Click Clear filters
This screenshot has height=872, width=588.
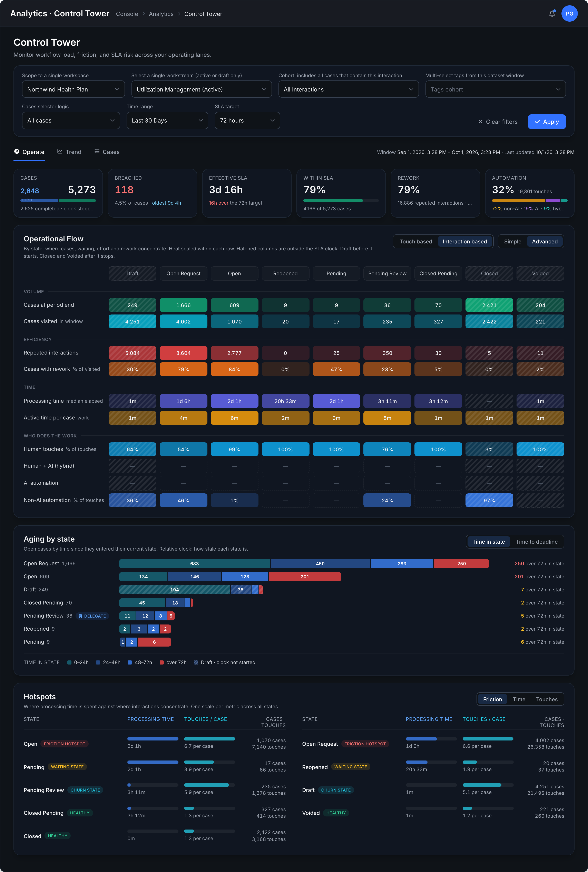click(x=498, y=122)
